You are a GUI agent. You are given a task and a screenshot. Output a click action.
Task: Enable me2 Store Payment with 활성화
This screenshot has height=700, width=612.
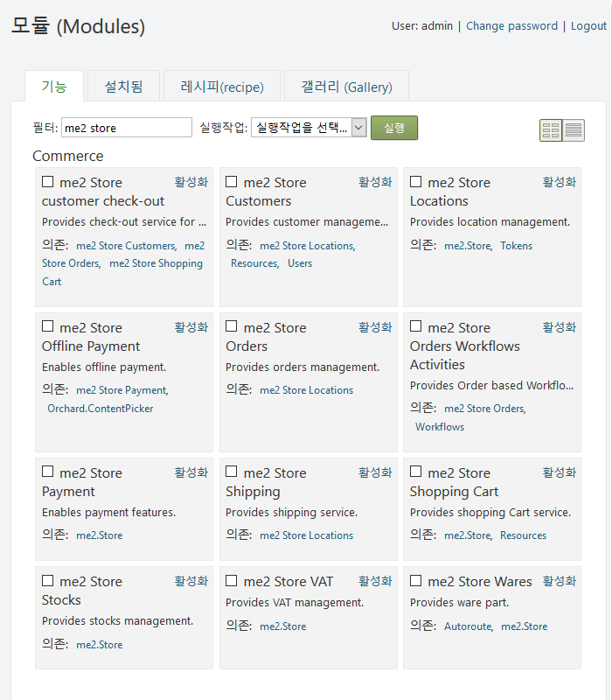191,472
